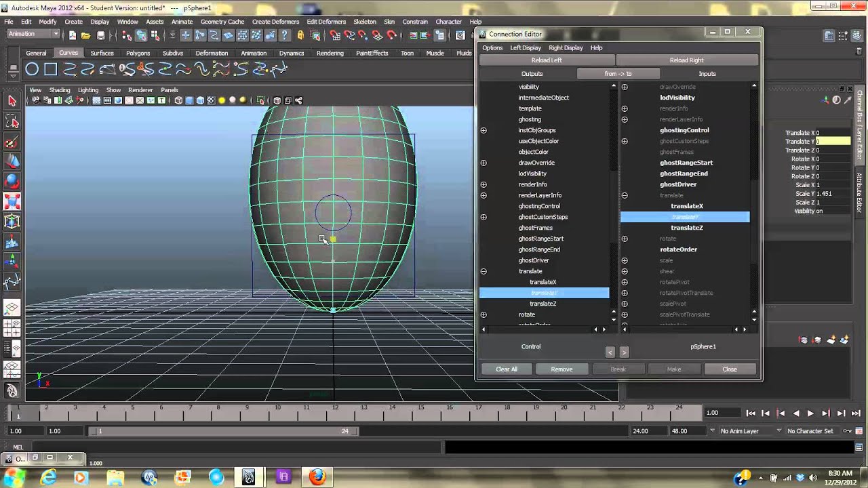Image resolution: width=868 pixels, height=488 pixels.
Task: Click the Open Scene folder icon
Action: click(86, 35)
